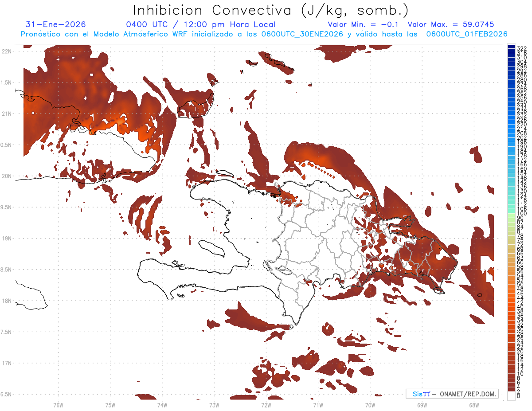Click the pale green swatch beside 100
Screen dimensions: 532x411
[x=511, y=215]
